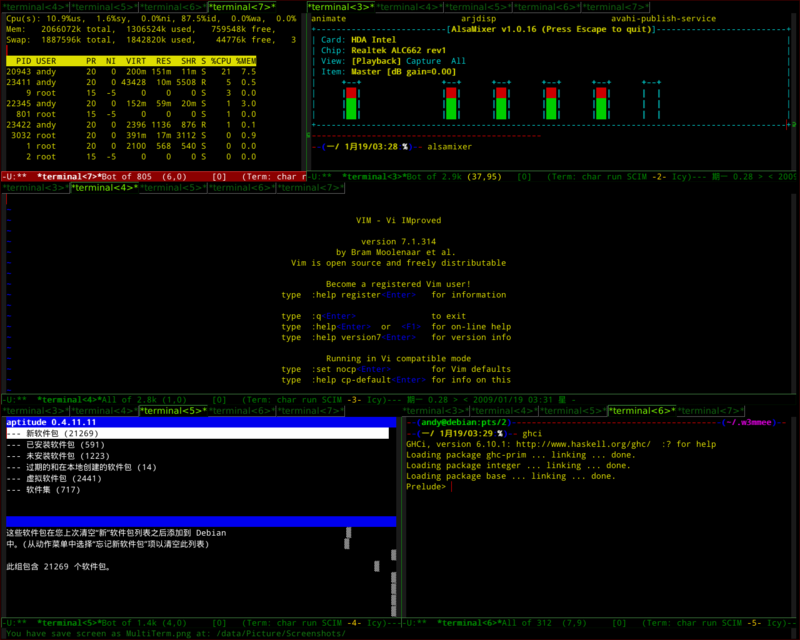Expand the 软件集 (717) group dashes
Image resolution: width=800 pixels, height=640 pixels.
[14, 489]
